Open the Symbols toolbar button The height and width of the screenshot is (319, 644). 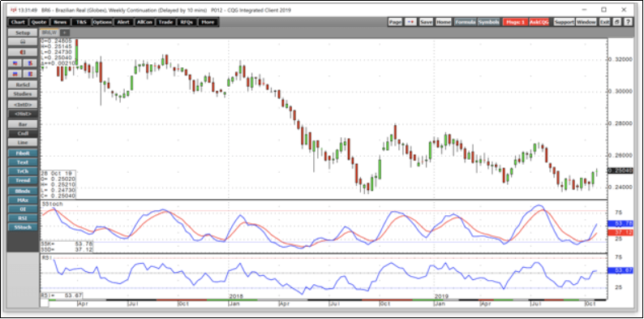(489, 22)
